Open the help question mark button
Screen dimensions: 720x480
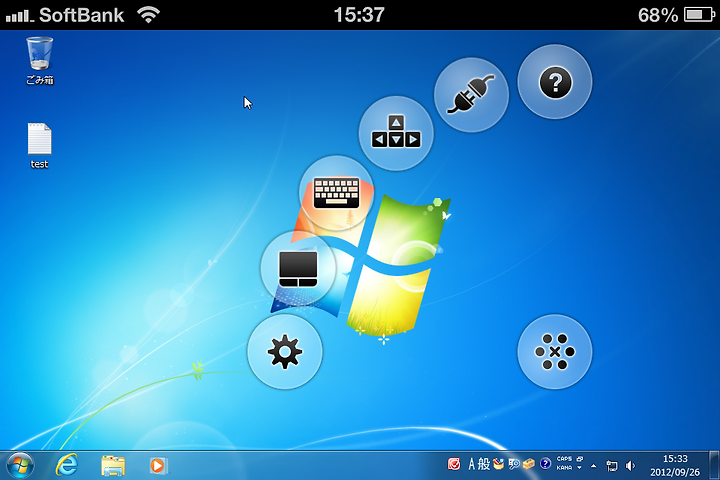point(555,82)
